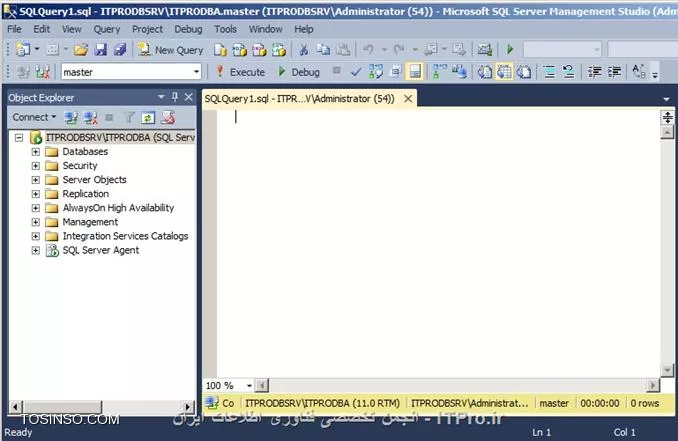Viewport: 678px width, 441px height.
Task: Click the Open File folder icon
Action: 80,50
